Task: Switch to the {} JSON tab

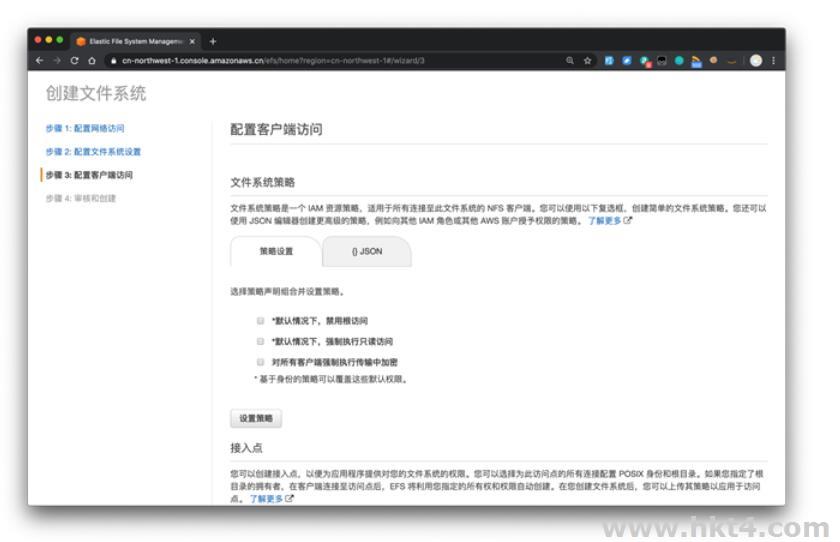Action: [366, 252]
